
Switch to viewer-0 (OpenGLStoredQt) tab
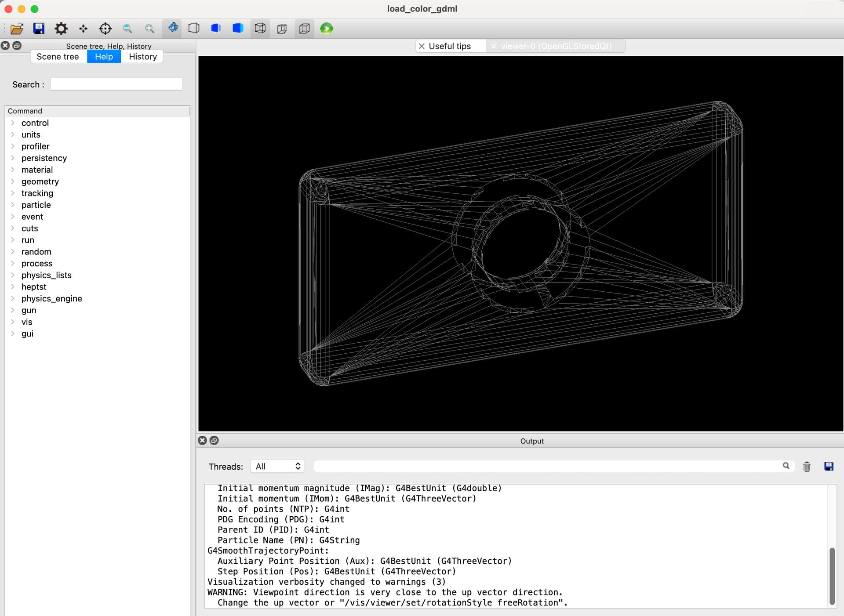[x=556, y=46]
